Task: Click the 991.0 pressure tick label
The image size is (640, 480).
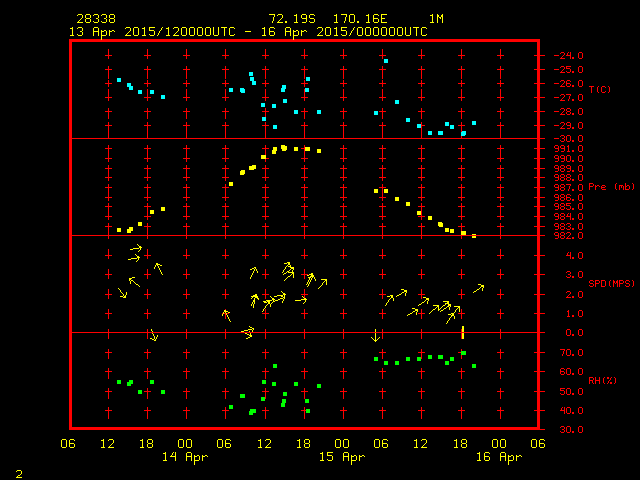Action: [x=568, y=149]
